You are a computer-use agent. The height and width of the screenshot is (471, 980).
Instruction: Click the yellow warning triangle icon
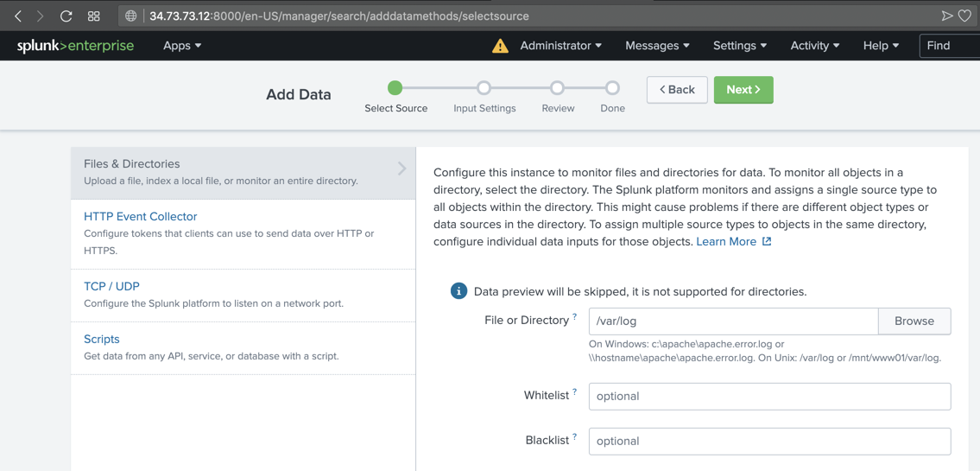[500, 46]
